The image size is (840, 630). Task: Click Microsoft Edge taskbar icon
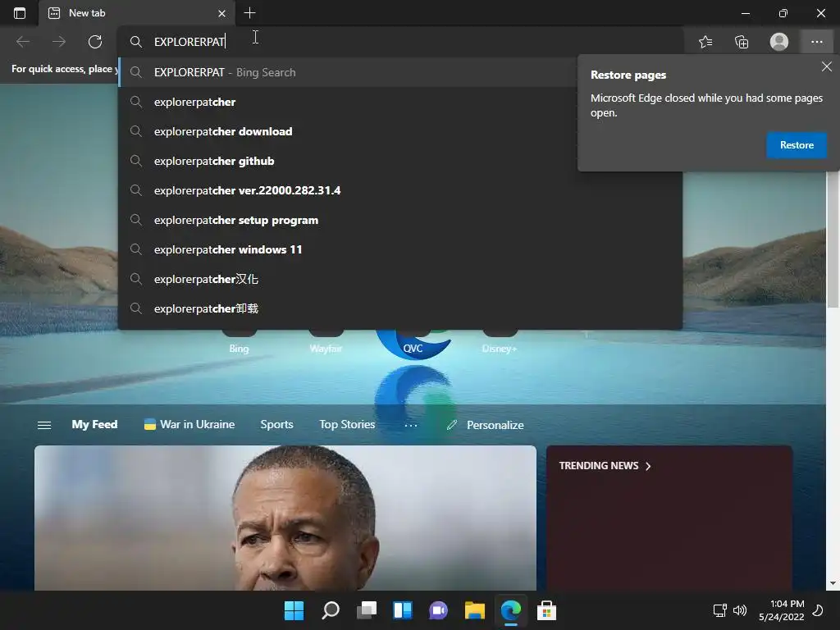click(510, 610)
